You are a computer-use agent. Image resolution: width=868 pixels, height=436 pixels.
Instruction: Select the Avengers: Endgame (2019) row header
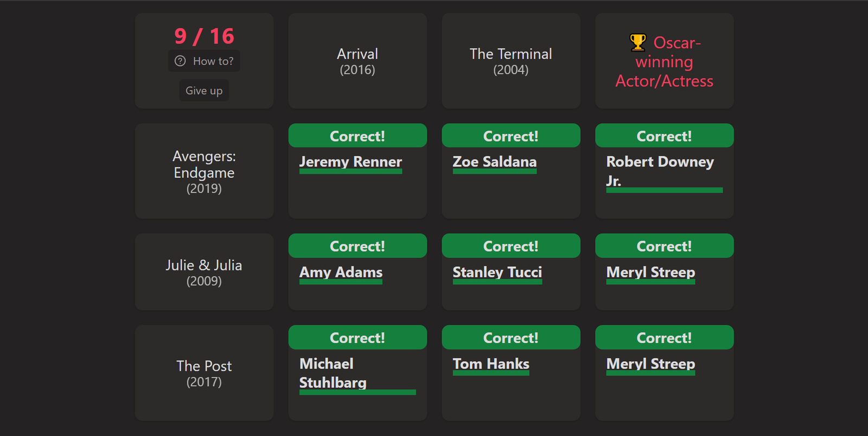pyautogui.click(x=204, y=171)
